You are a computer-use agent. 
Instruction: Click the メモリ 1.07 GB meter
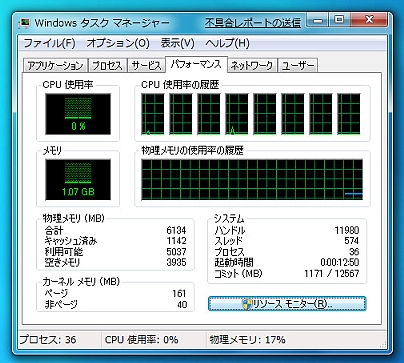pos(78,180)
